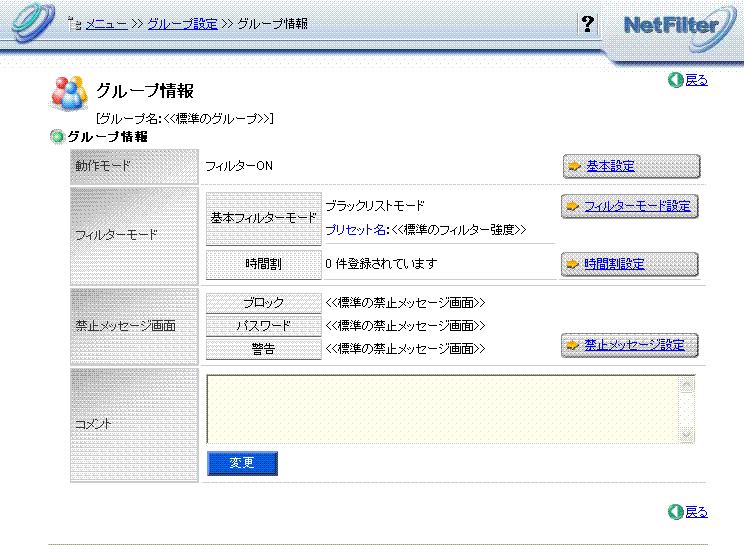Go to グループ設定 breadcrumb link
Viewport: 744px width, 558px height.
[182, 24]
